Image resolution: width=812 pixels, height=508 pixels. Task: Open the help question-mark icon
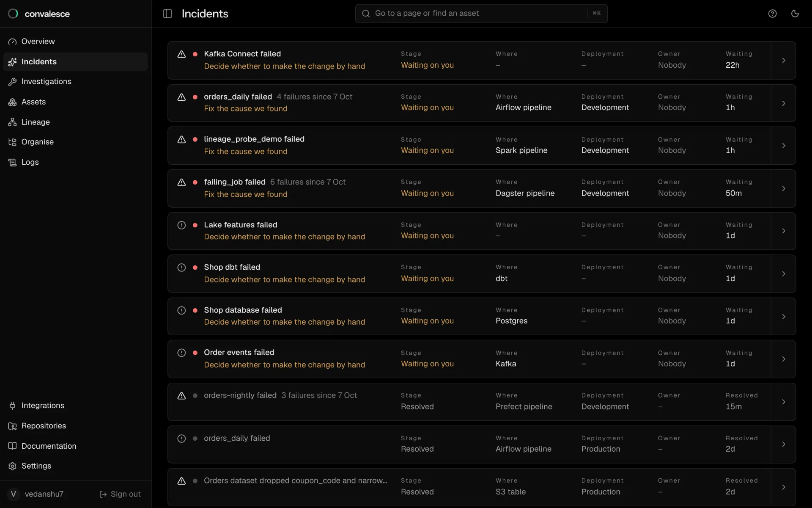(x=772, y=14)
